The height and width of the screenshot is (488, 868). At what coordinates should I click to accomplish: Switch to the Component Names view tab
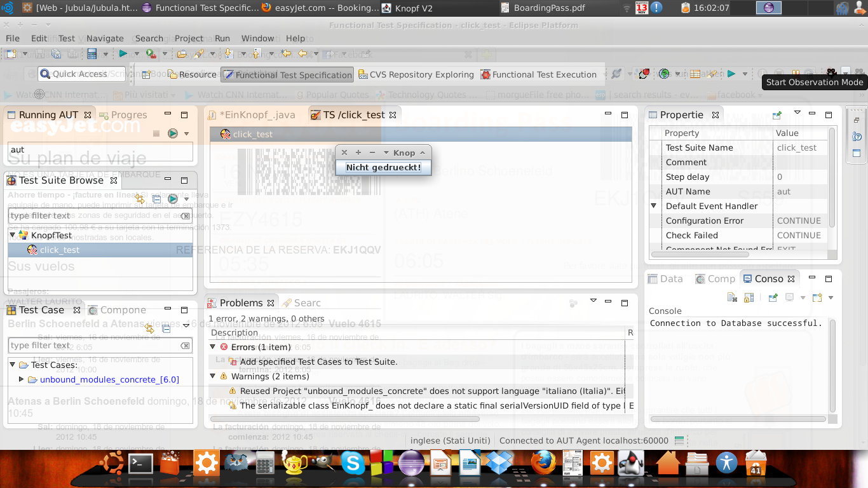(118, 310)
